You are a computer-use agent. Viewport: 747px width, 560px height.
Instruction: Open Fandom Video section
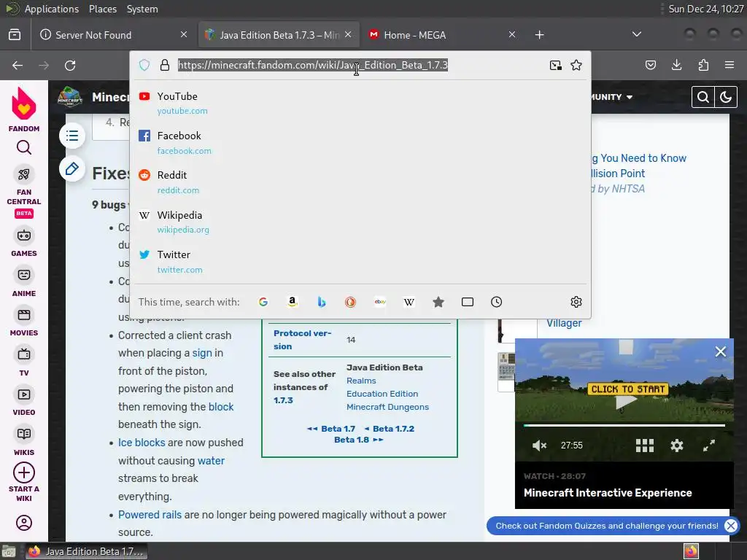click(x=24, y=401)
